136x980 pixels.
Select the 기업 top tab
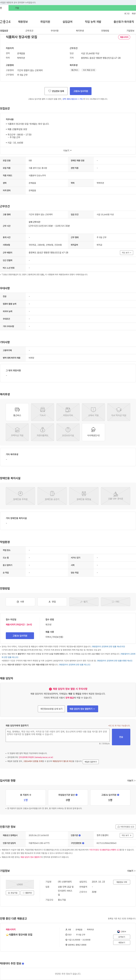coord(17,8)
